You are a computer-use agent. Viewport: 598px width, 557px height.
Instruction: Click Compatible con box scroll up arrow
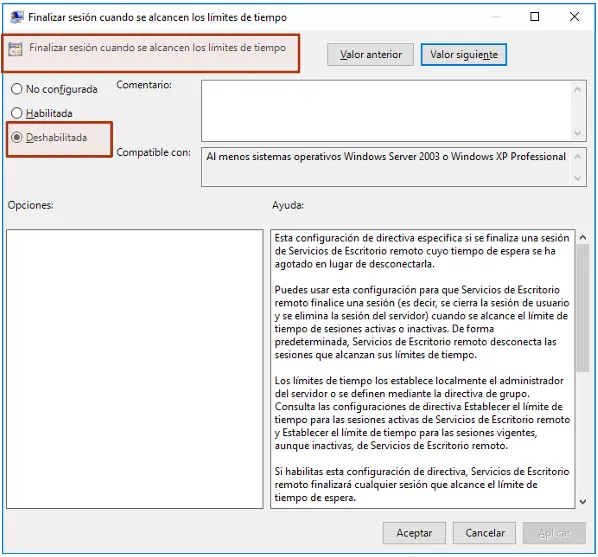pos(578,157)
